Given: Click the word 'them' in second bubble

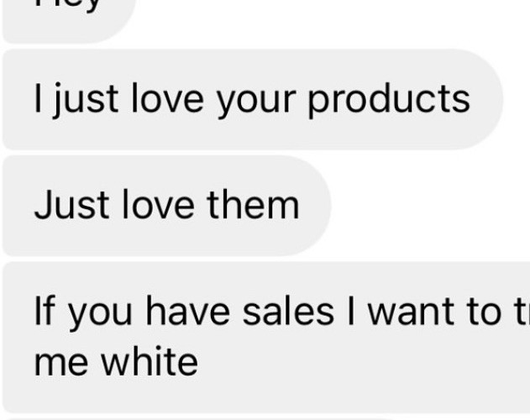Looking at the screenshot, I should 253,205.
